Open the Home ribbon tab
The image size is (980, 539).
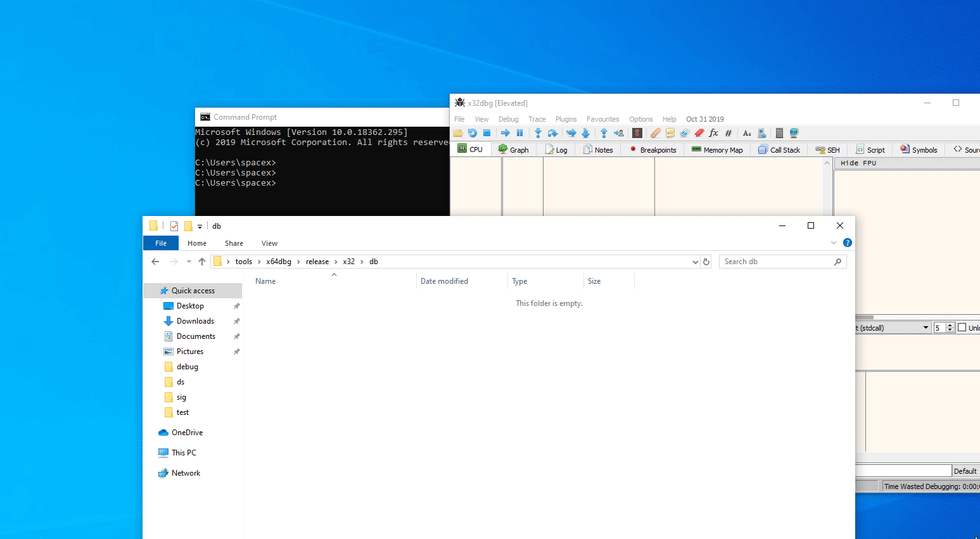pyautogui.click(x=197, y=243)
